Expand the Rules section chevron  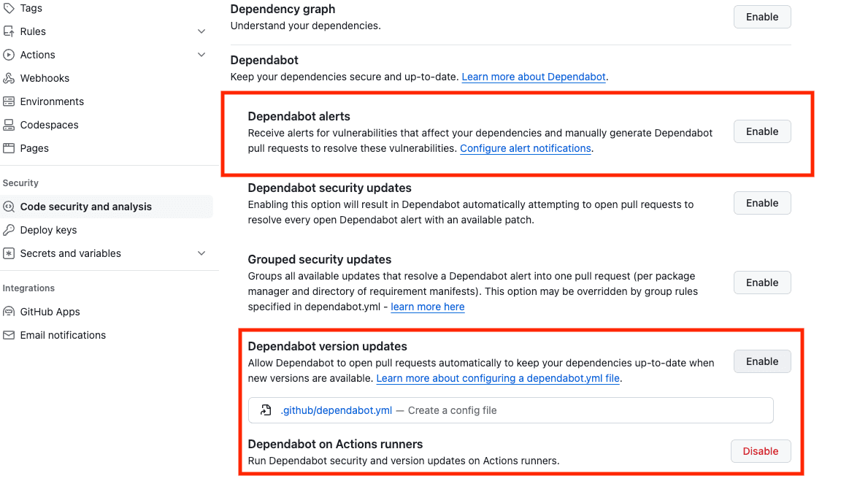click(201, 31)
